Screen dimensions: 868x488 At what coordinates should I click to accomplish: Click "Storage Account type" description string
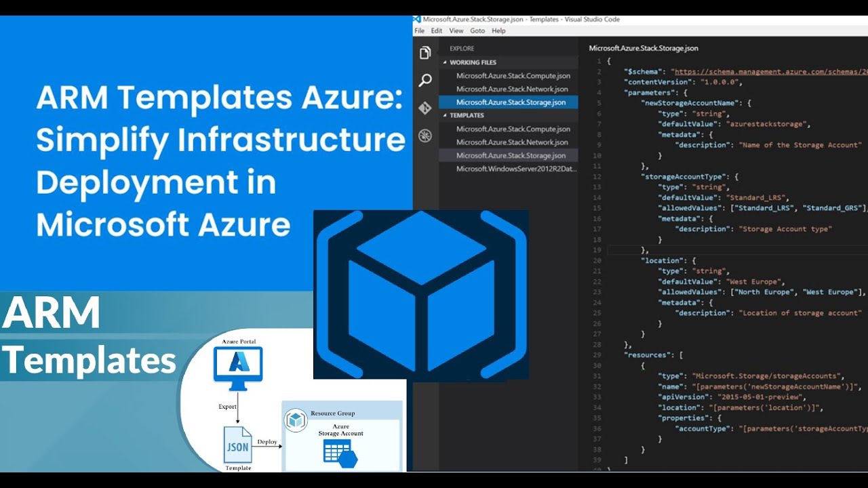[x=785, y=229]
